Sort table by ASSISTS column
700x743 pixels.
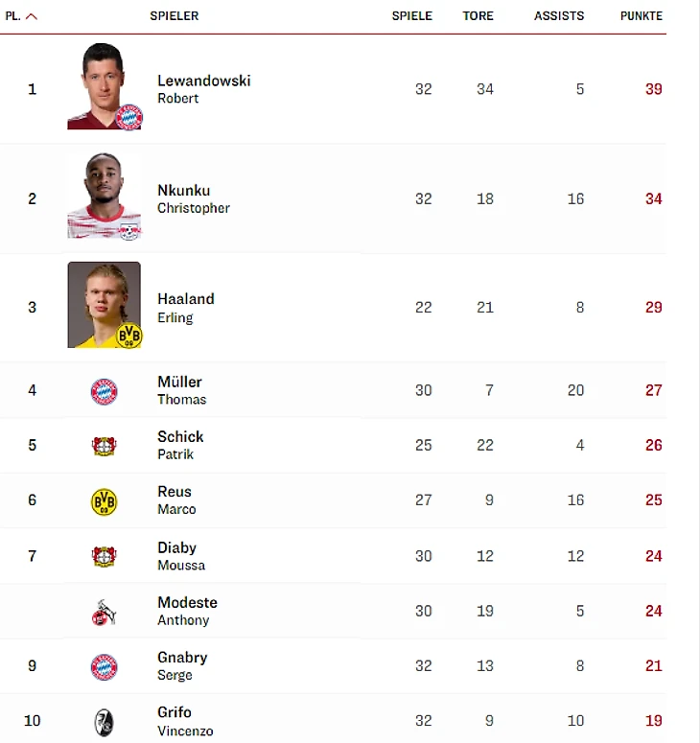(559, 16)
